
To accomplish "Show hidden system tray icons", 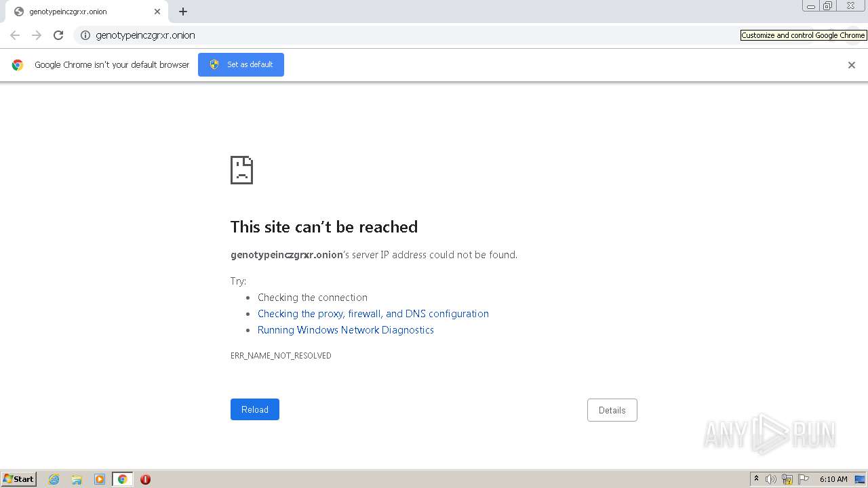I will (x=756, y=479).
